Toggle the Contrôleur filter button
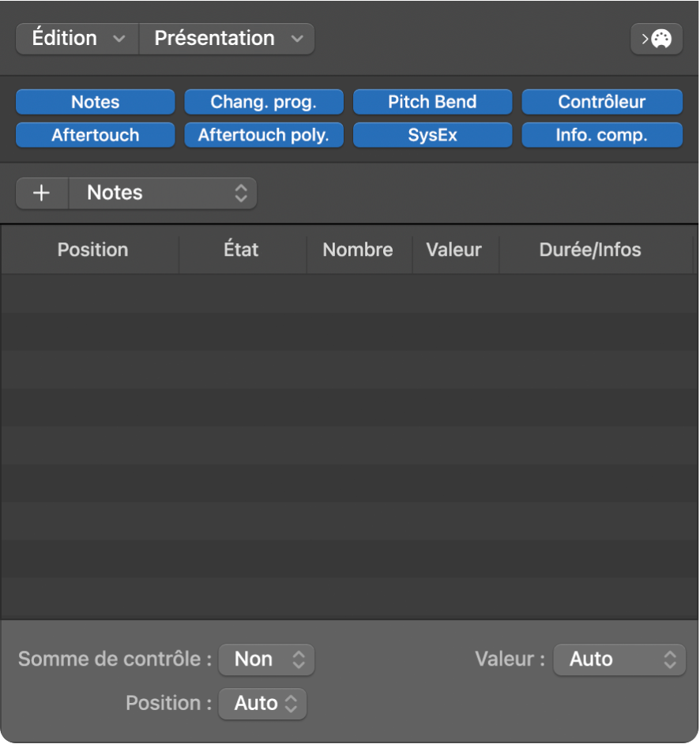The width and height of the screenshot is (700, 744). point(601,102)
